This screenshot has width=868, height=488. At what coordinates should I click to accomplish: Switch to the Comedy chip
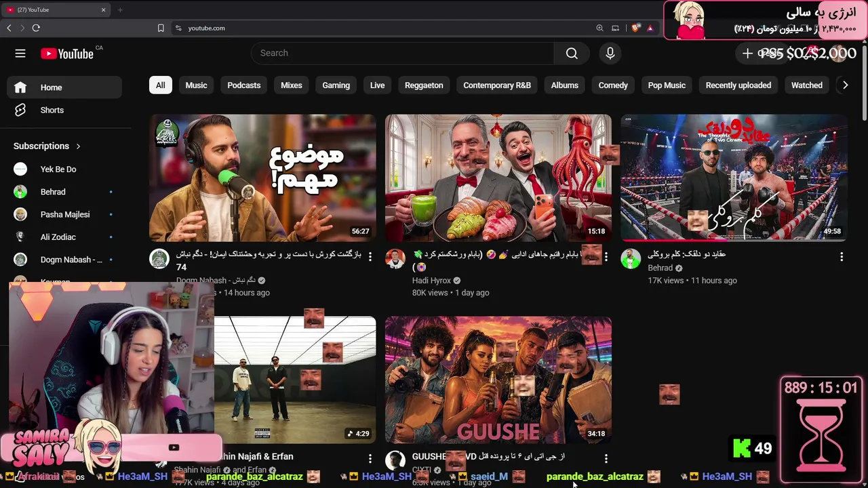pos(613,85)
